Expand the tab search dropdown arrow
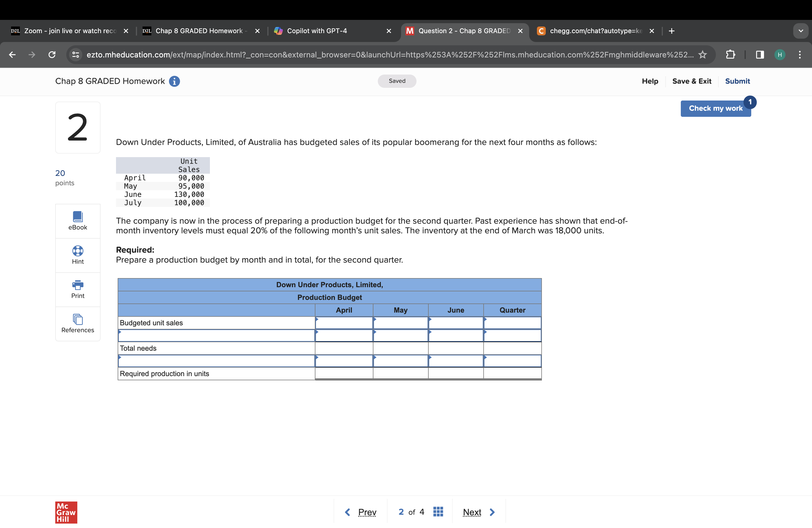812x528 pixels. click(801, 31)
